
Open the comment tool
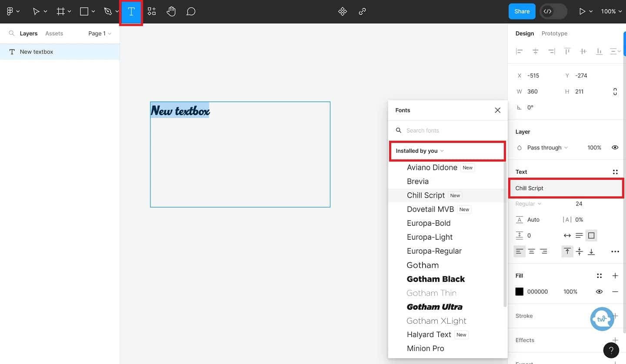[x=190, y=11]
